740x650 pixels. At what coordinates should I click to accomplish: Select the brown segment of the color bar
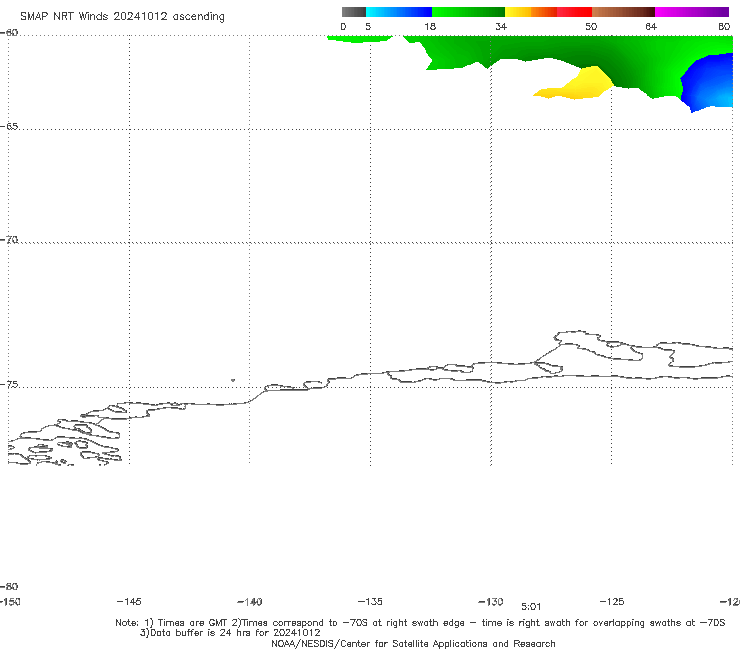tap(623, 12)
